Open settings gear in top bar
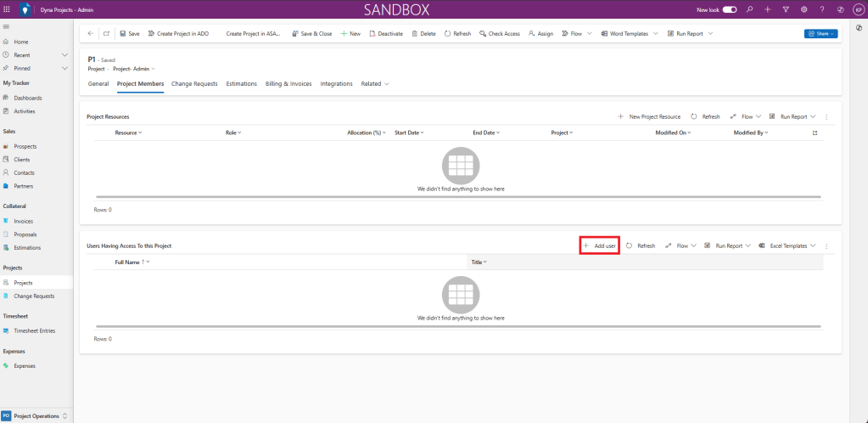 click(804, 9)
